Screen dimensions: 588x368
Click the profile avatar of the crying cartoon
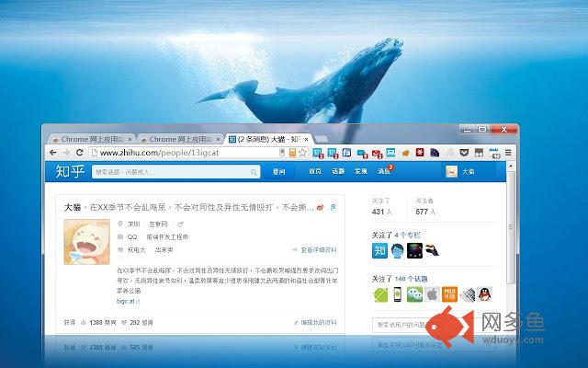pos(86,242)
